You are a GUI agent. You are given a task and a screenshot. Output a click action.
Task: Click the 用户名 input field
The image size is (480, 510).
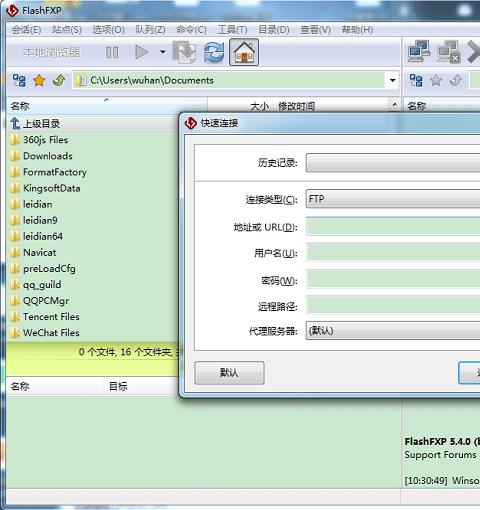(393, 253)
